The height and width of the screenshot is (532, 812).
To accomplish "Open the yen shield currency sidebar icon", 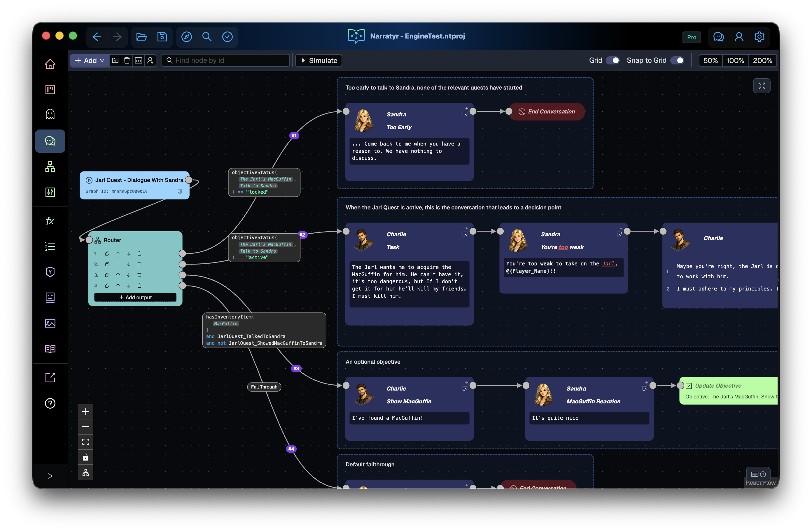I will 50,272.
